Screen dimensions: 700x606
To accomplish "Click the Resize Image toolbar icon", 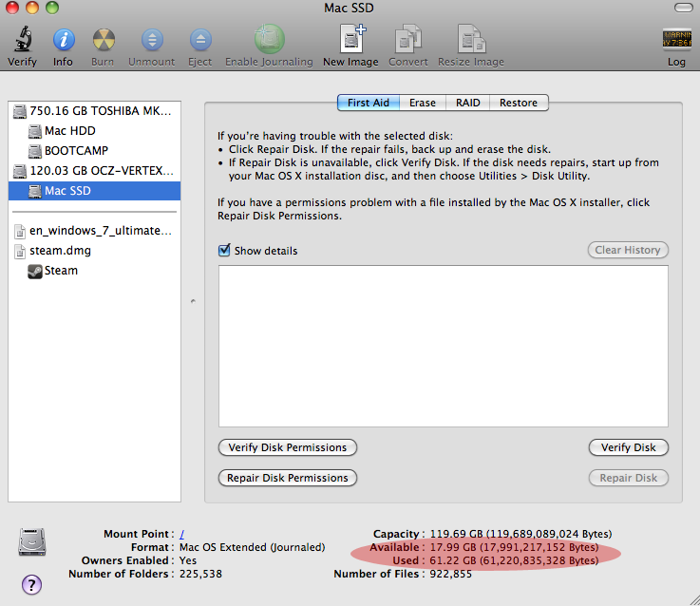I will tap(471, 39).
